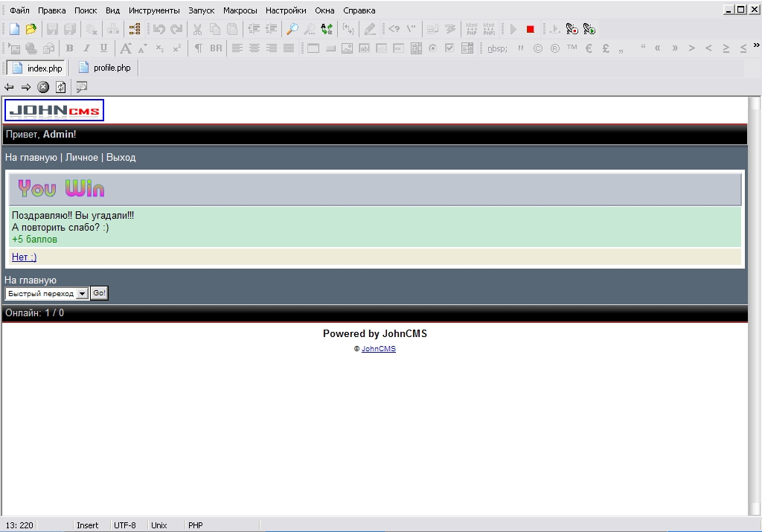Click the Find magnifying glass icon
The width and height of the screenshot is (762, 532).
(292, 29)
